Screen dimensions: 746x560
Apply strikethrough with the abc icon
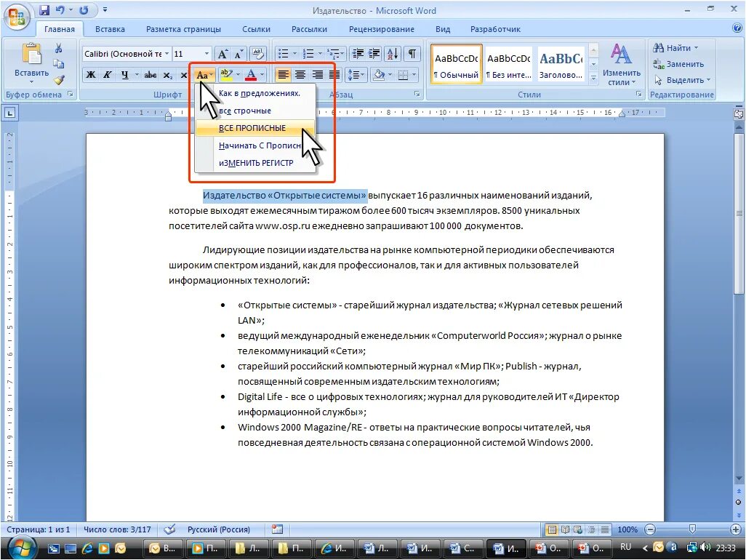(x=151, y=75)
